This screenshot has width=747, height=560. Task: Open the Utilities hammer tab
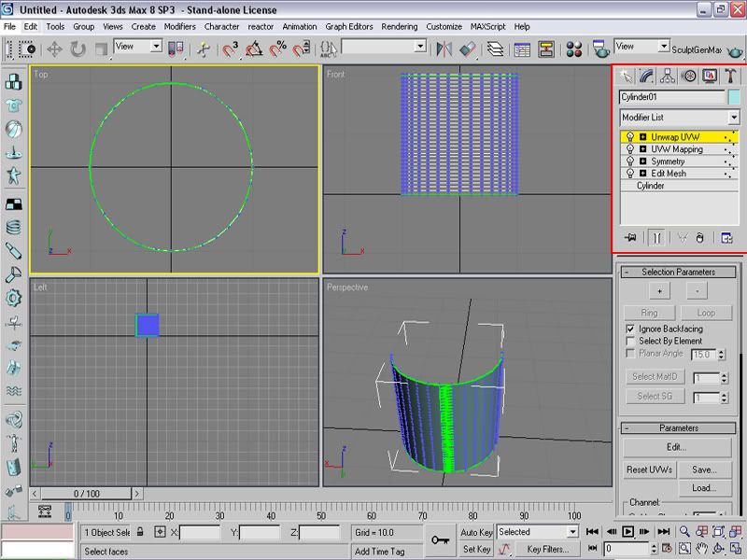point(731,76)
